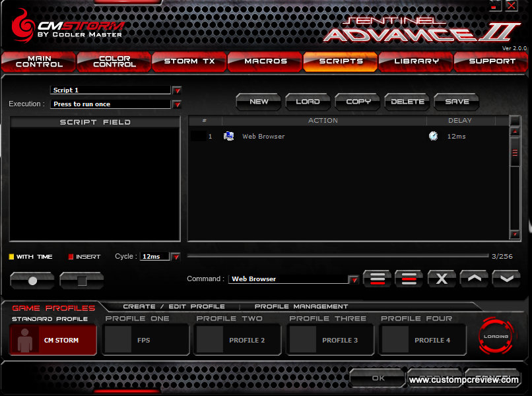Click the script memory usage bar beside 3/256
532x396 pixels.
coord(337,256)
